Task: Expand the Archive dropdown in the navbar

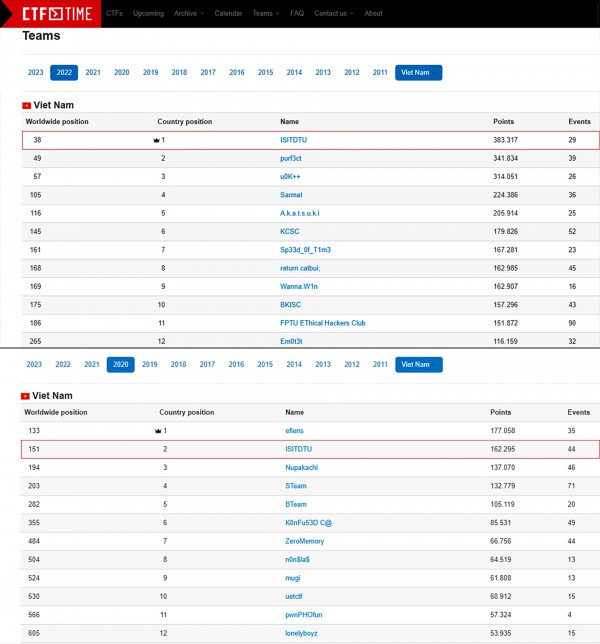Action: [189, 14]
